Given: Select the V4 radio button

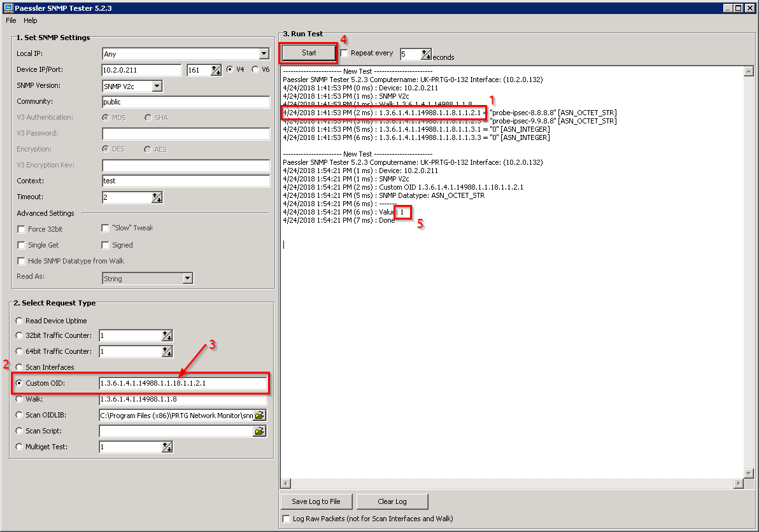Looking at the screenshot, I should (x=229, y=69).
